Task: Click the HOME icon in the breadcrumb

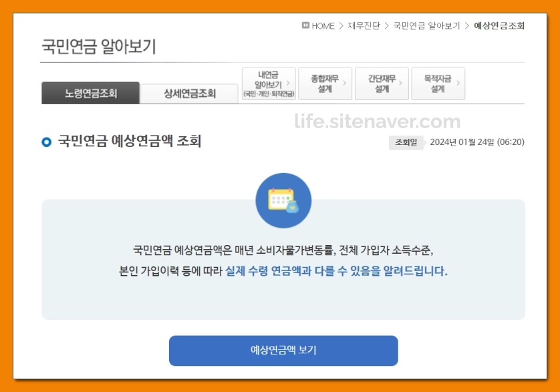Action: pos(306,26)
